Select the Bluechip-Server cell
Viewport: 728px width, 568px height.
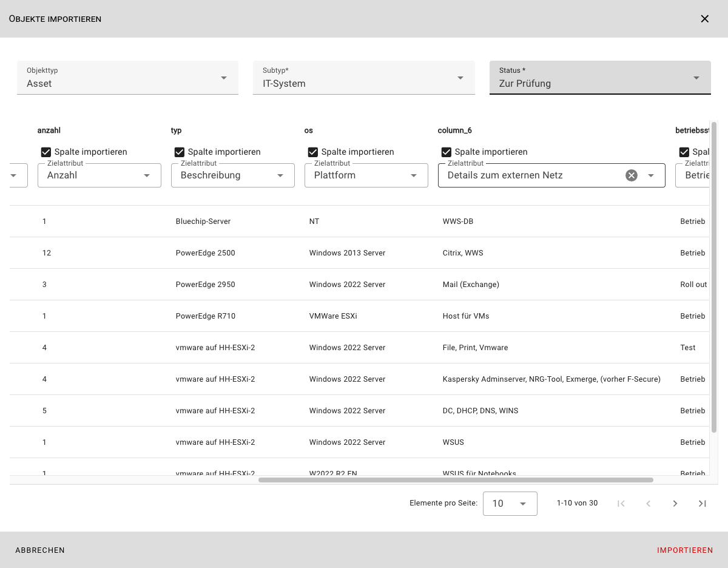[x=203, y=221]
